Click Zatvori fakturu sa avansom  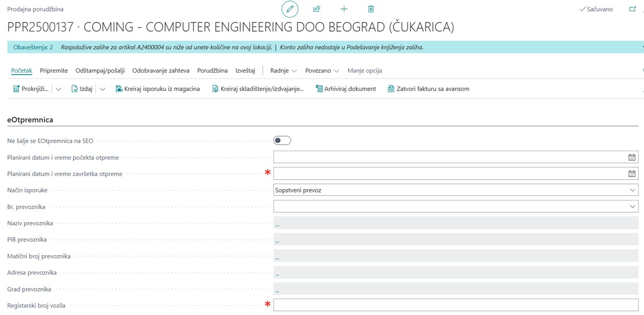[428, 89]
